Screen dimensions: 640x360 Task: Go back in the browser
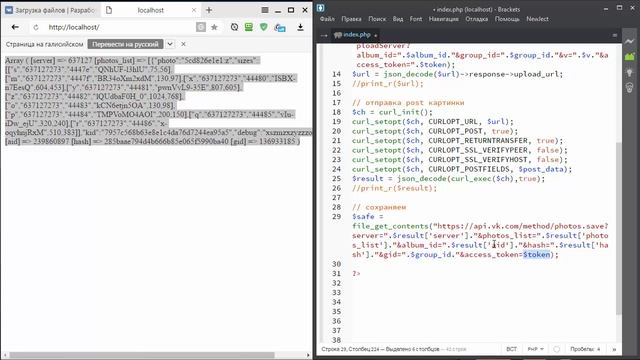15,27
